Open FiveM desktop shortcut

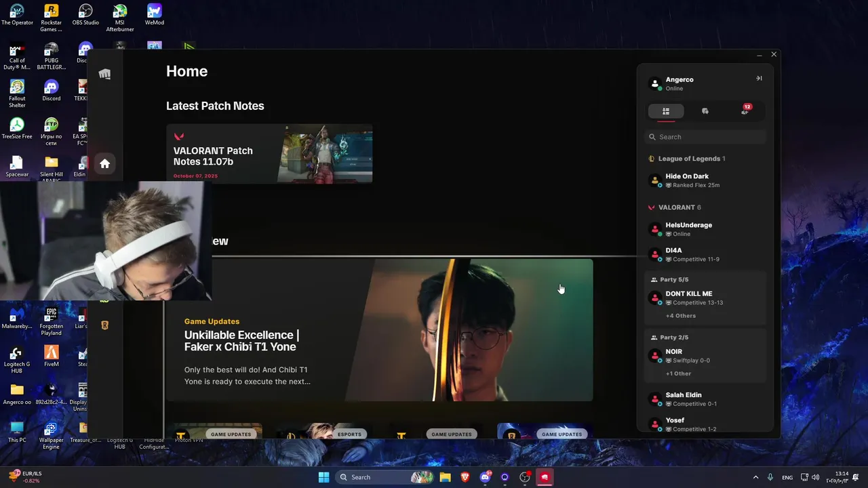click(52, 357)
